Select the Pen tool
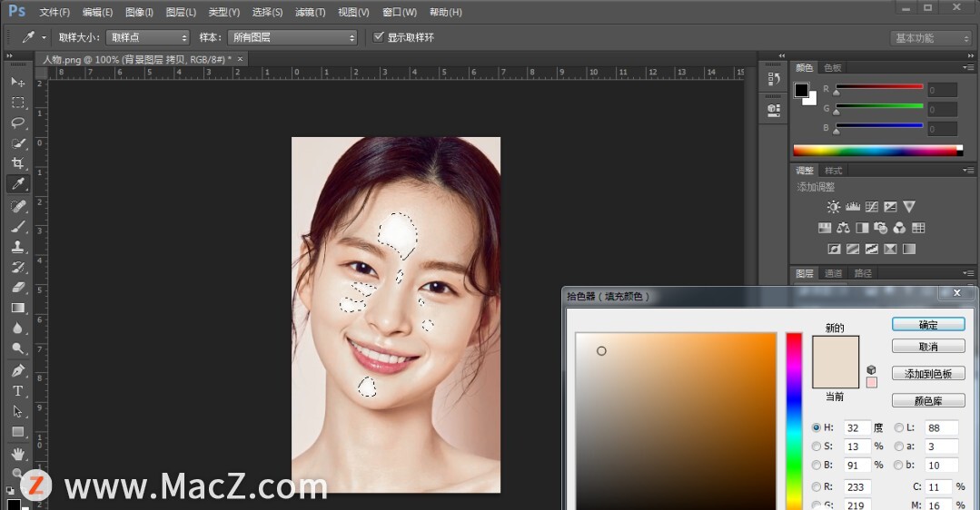The width and height of the screenshot is (980, 510). [18, 371]
